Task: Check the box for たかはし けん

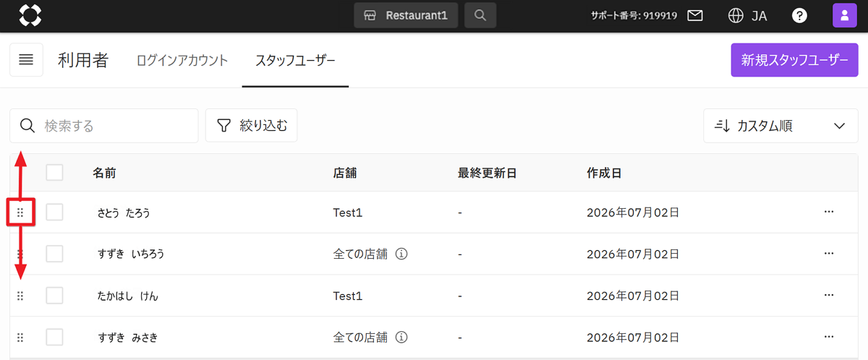Action: (x=54, y=296)
